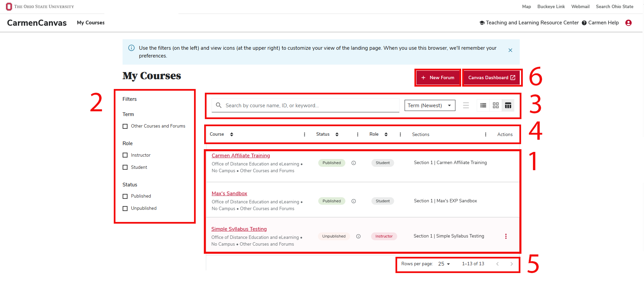Check the Student role filter
The image size is (644, 293).
[x=125, y=167]
